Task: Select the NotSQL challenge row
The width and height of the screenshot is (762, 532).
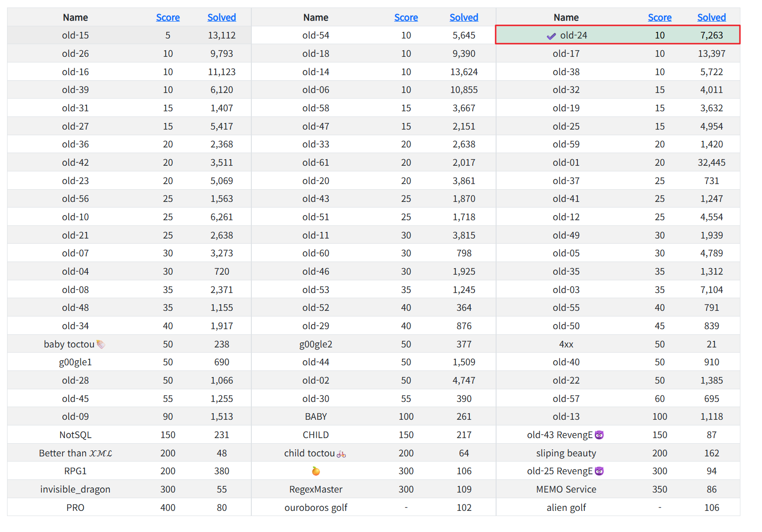Action: [x=75, y=435]
